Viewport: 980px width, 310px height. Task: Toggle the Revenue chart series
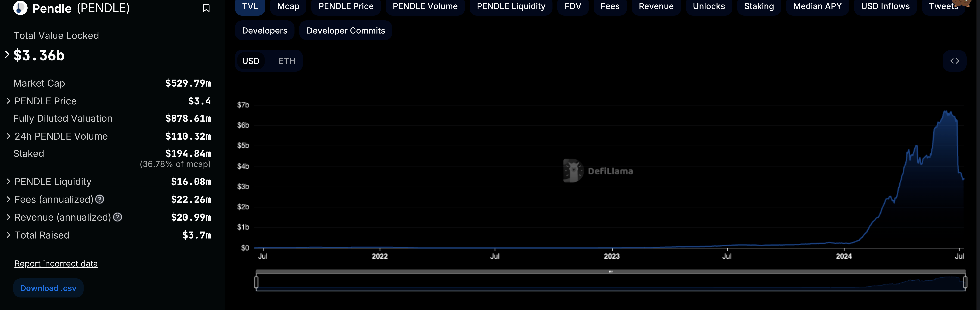656,6
